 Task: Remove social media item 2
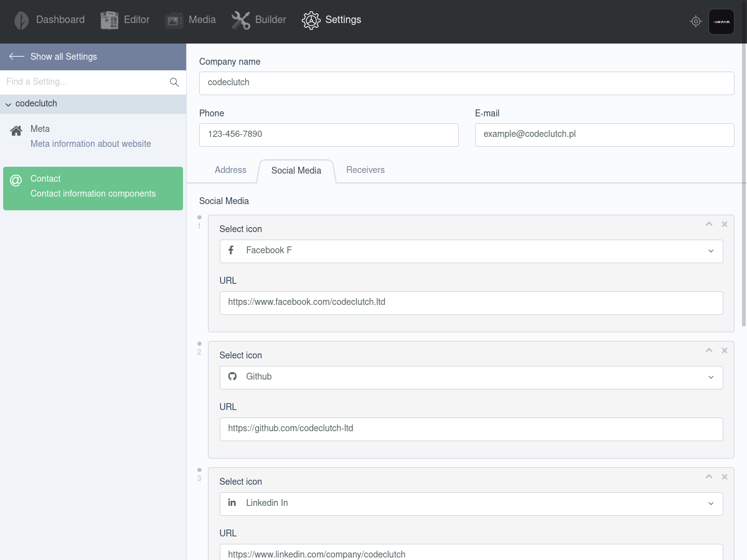[725, 350]
